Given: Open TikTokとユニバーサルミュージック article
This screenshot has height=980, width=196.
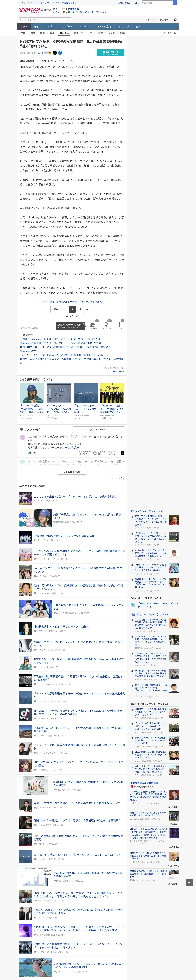Looking at the screenshot, I should [x=78, y=712].
